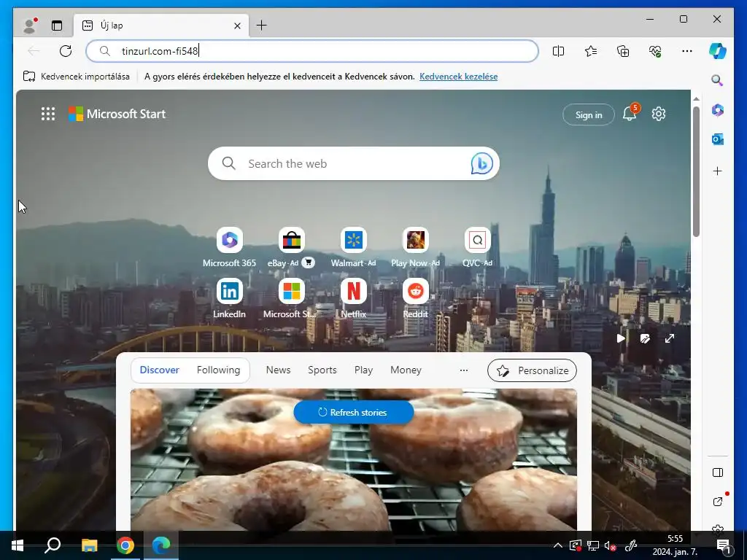
Task: Open the split screen icon
Action: pyautogui.click(x=558, y=51)
